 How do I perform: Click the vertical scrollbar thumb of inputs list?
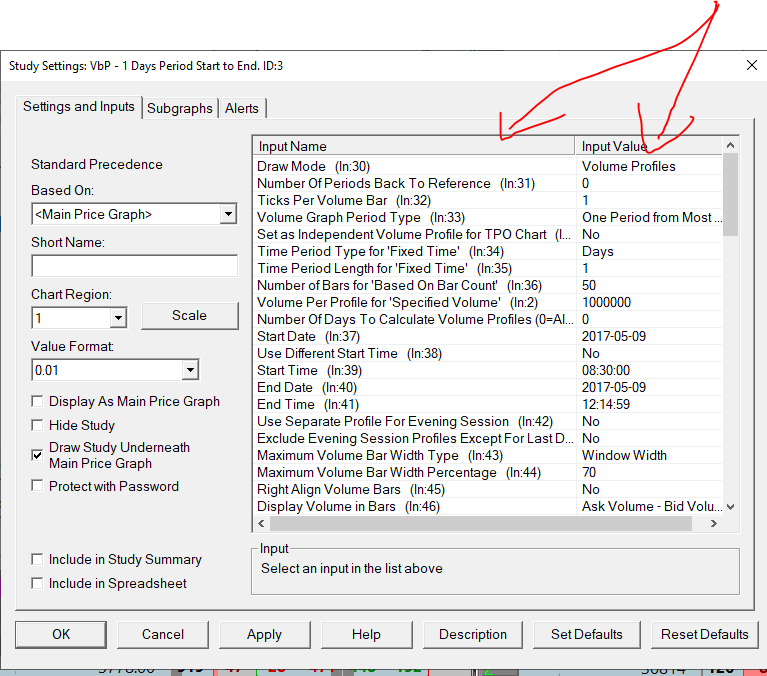click(x=730, y=194)
